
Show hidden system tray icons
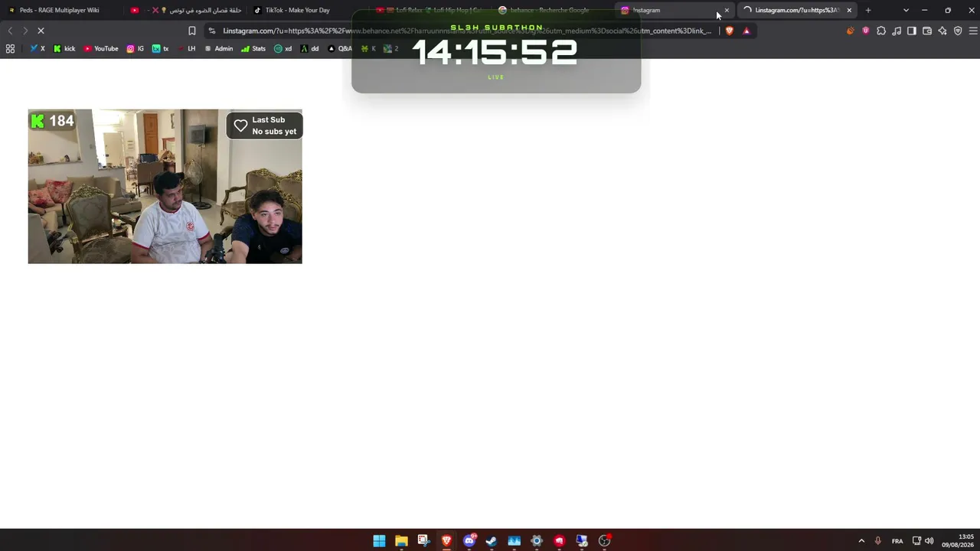[x=861, y=541]
